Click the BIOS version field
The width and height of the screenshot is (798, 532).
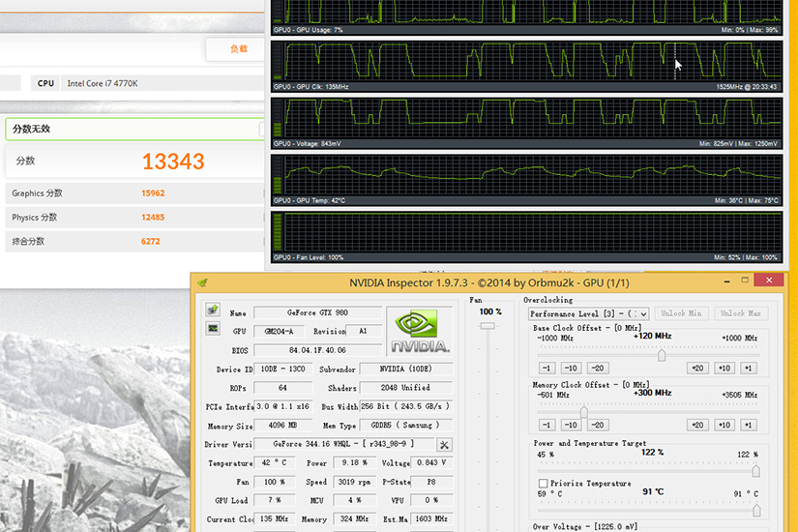(x=317, y=350)
